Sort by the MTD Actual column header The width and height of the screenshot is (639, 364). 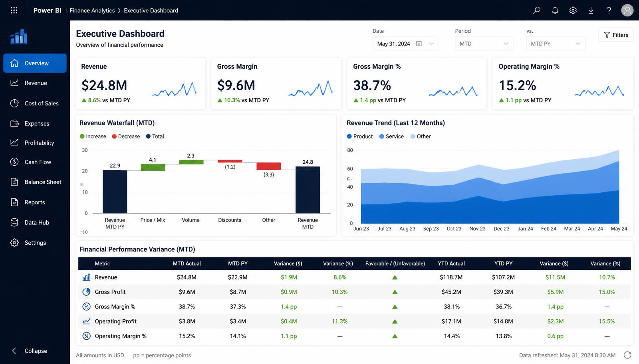(x=187, y=263)
